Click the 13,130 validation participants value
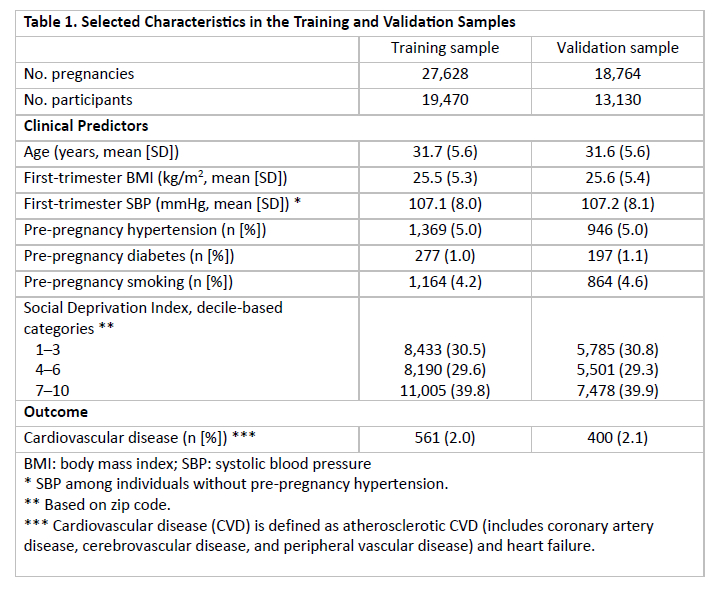 (x=617, y=99)
